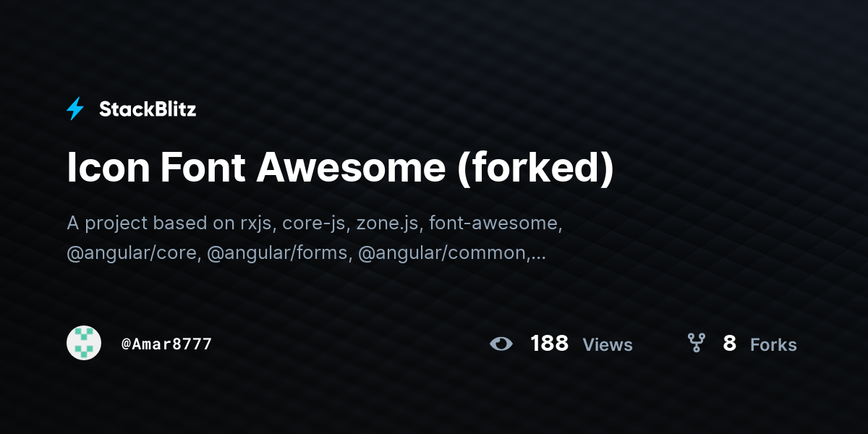The width and height of the screenshot is (868, 434).
Task: Click @angular/forms in the description
Action: pyautogui.click(x=279, y=254)
